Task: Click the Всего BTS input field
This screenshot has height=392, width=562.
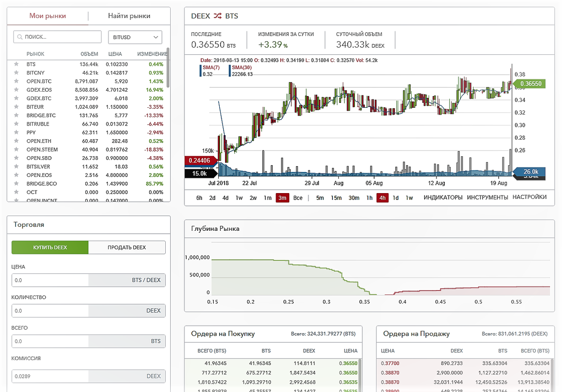Action: click(89, 341)
